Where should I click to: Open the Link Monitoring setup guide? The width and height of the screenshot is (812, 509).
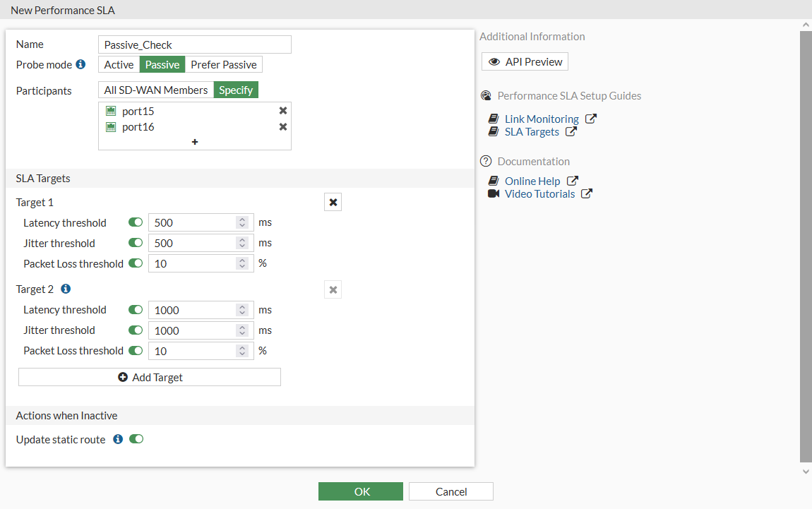(542, 119)
